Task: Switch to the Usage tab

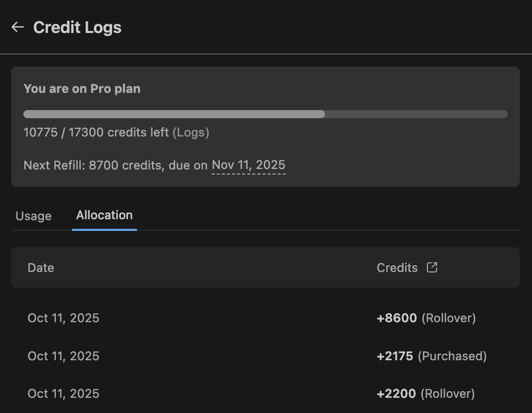Action: [34, 216]
